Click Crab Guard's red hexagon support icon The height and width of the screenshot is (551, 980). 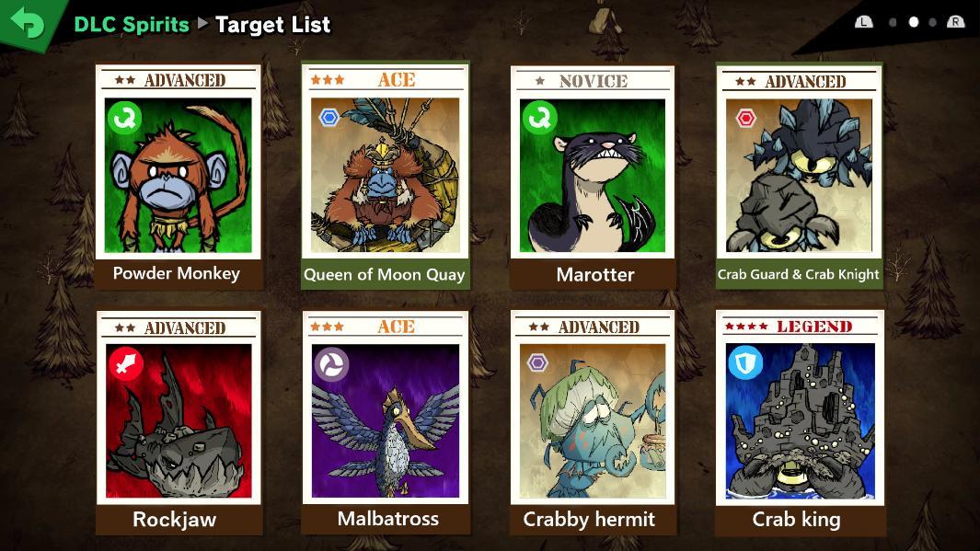[x=745, y=118]
